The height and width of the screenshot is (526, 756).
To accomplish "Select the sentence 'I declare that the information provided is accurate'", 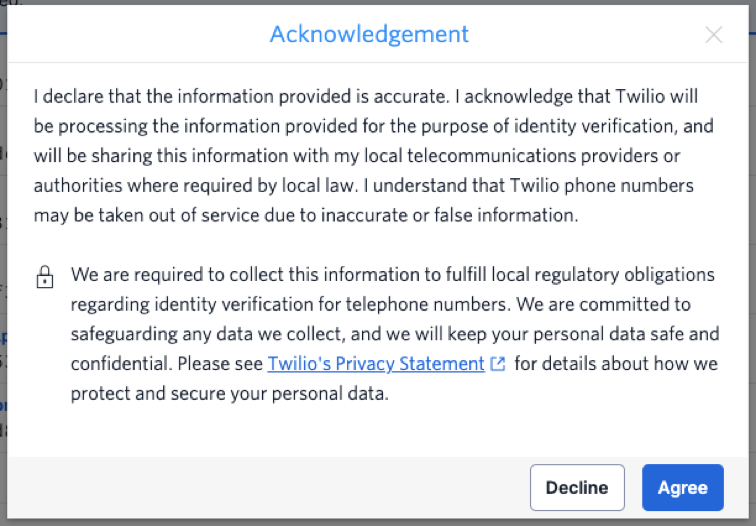I will (241, 96).
